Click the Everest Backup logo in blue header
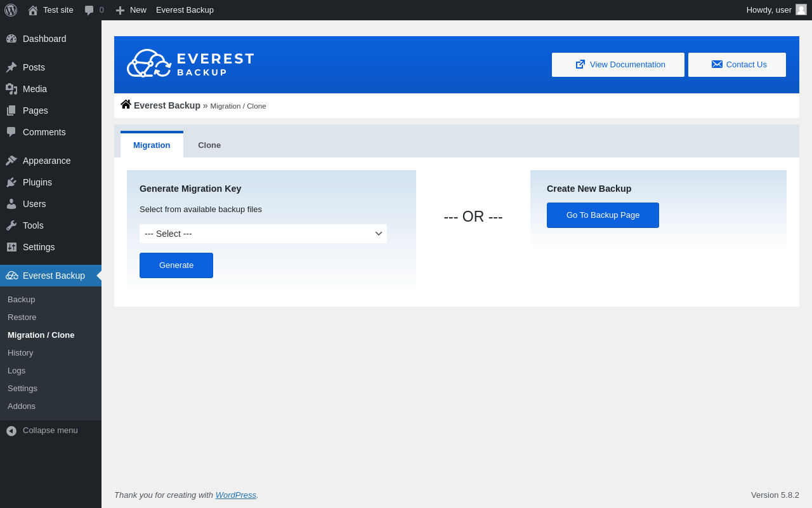 [x=190, y=64]
